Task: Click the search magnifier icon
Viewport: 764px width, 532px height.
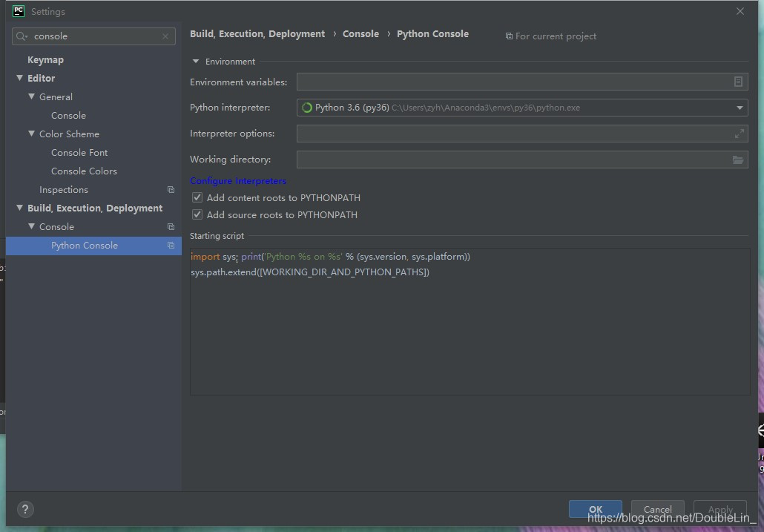Action: point(22,36)
